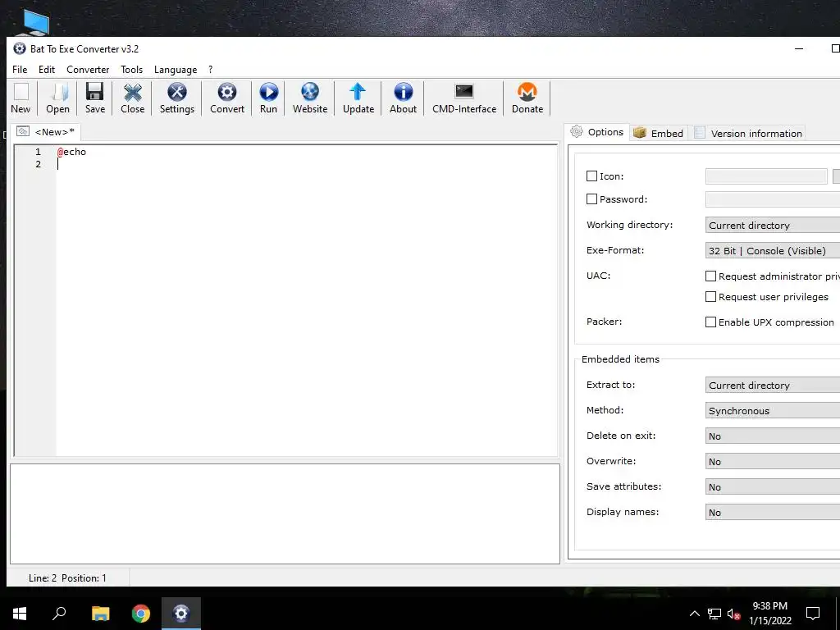Open Exe-Format dropdown
Screen dimensions: 840x630
coord(773,250)
